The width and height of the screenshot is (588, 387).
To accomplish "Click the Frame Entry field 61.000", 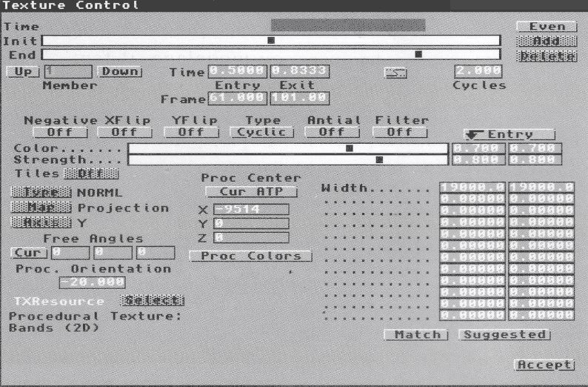I will pyautogui.click(x=238, y=98).
